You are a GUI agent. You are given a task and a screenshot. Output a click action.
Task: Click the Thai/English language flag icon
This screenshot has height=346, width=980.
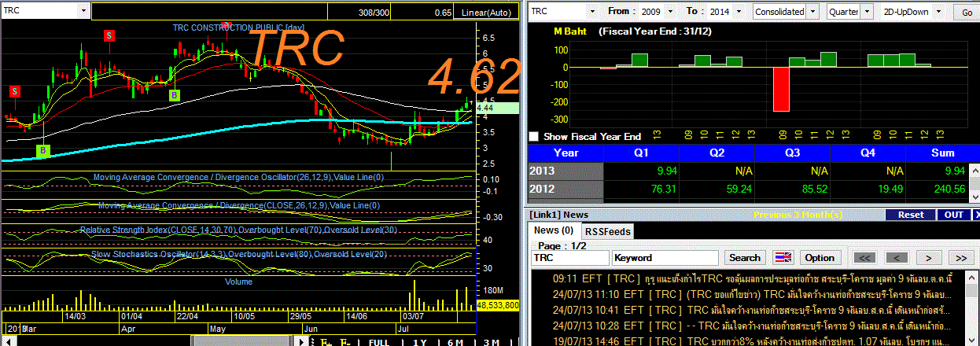coord(783,258)
